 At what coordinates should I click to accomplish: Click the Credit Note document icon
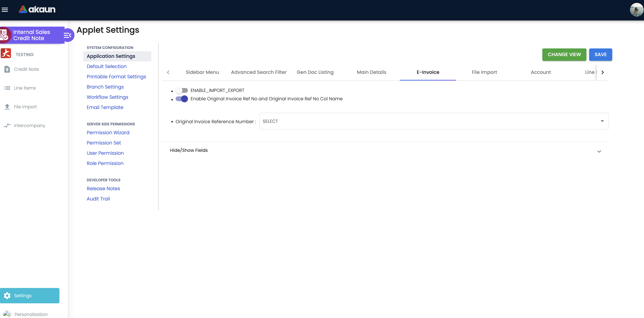tap(7, 69)
